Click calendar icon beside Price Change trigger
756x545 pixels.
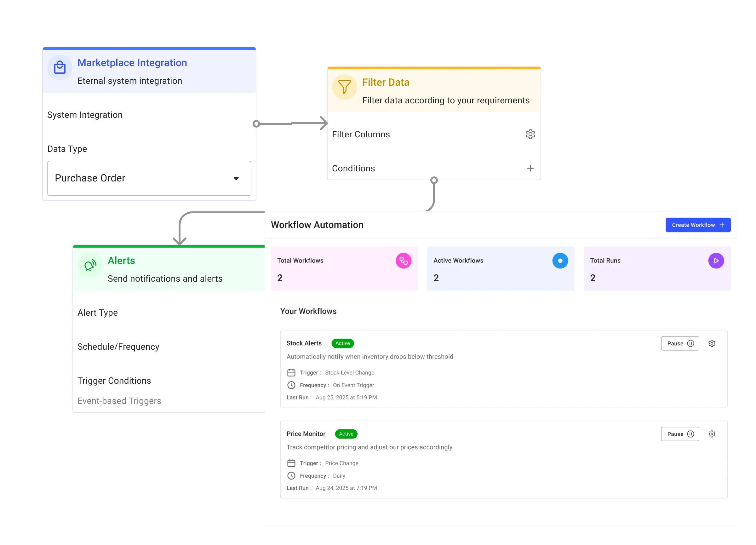(x=291, y=463)
